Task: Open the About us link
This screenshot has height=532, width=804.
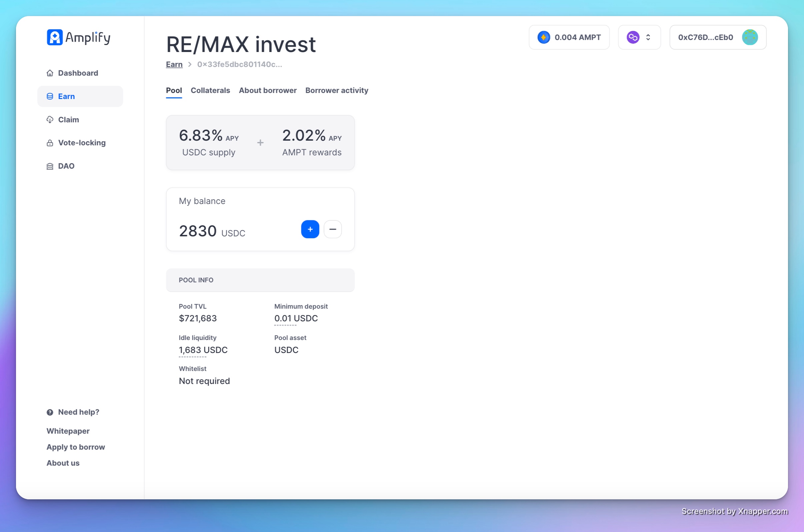Action: (63, 463)
